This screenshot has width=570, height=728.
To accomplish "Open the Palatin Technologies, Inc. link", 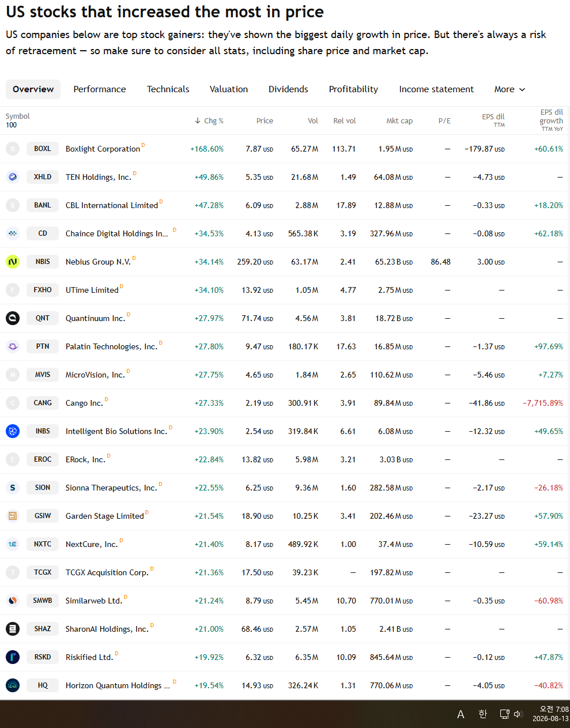I will coord(111,346).
